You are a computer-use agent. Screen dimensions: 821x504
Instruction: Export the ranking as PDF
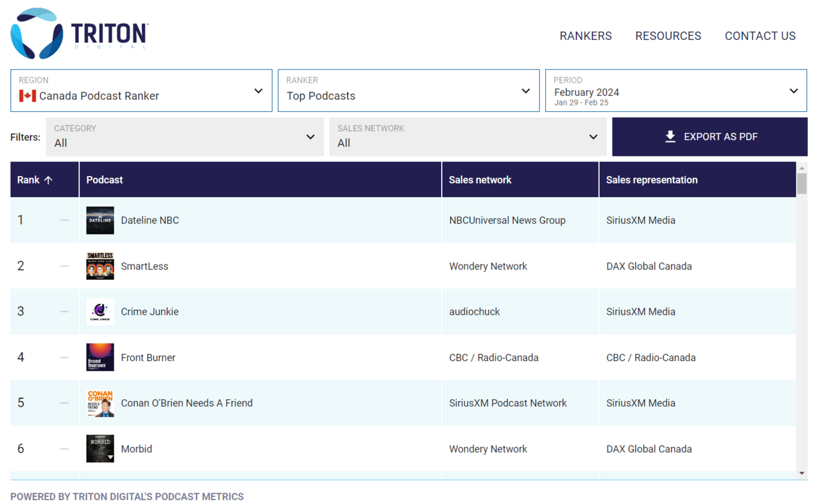(x=709, y=137)
